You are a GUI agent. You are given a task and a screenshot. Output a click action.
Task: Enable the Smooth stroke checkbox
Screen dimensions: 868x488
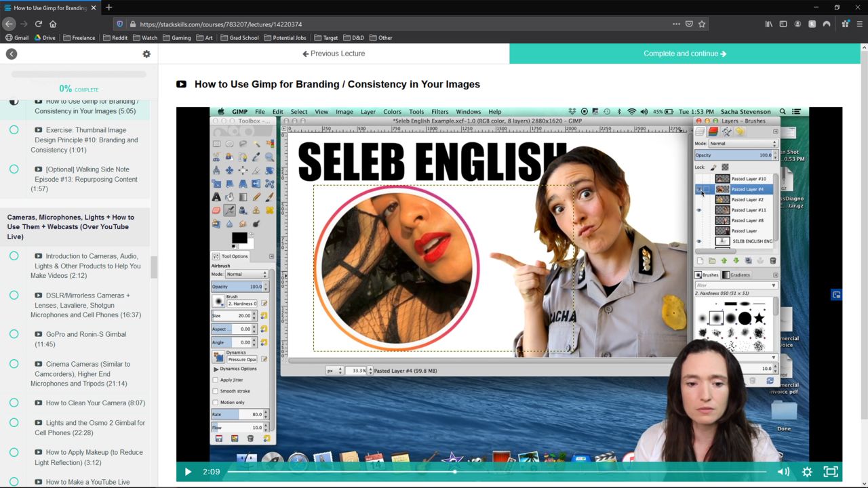[216, 391]
